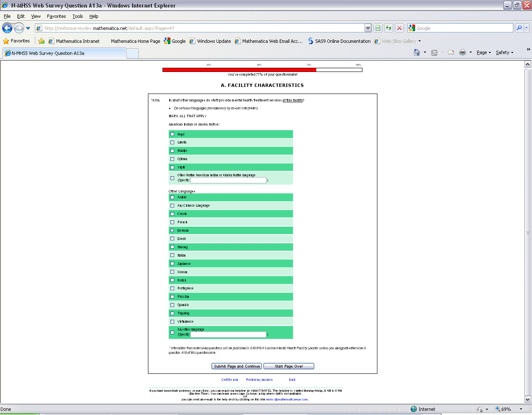Screen dimensions: 532x415
Task: Click the red Stop loading icon
Action: (x=399, y=28)
